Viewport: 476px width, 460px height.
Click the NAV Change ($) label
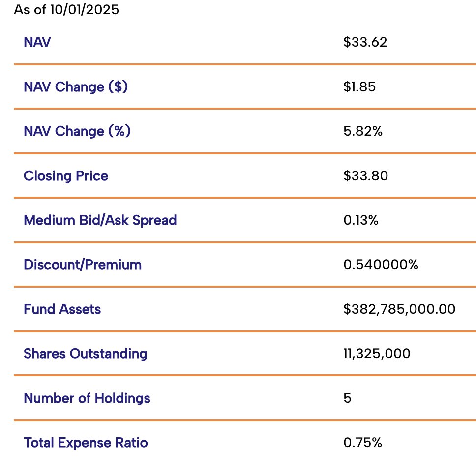click(x=76, y=87)
